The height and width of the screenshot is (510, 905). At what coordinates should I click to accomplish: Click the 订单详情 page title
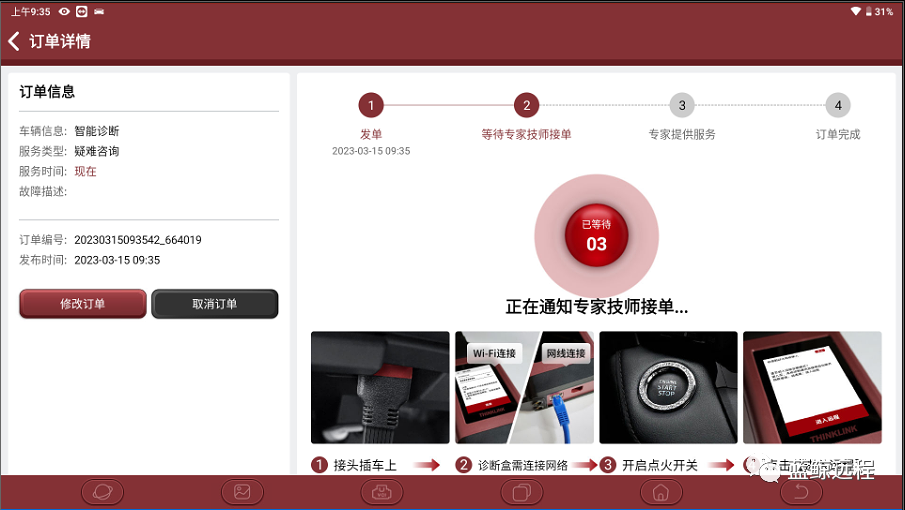point(59,41)
